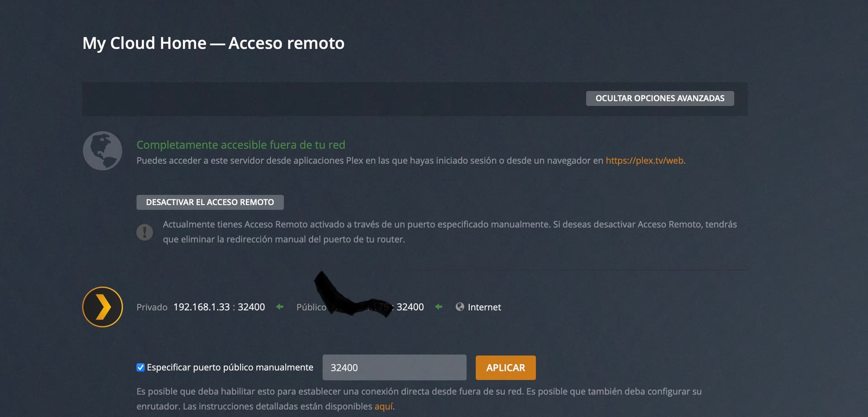Click green arrow beside the Internet label
Viewport: 868px width, 417px height.
tap(439, 307)
